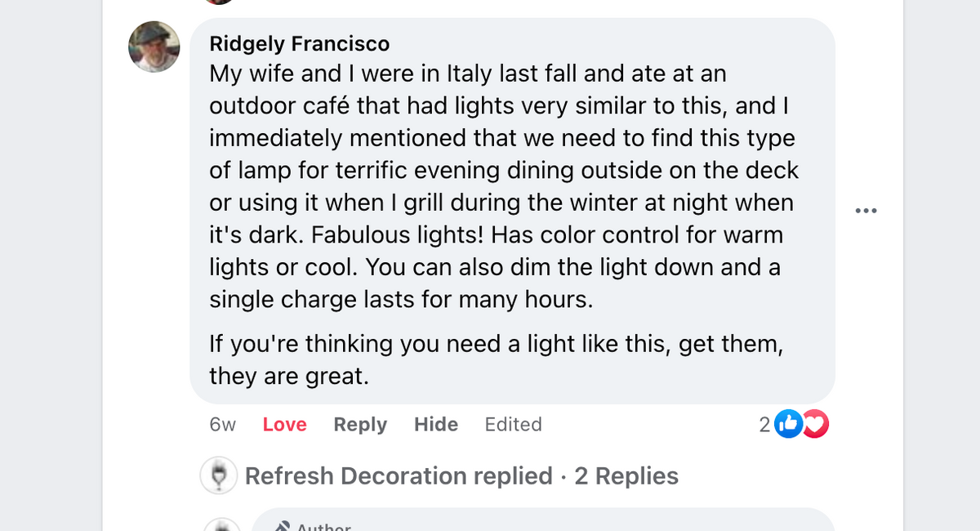
Task: Open the comment options menu (three dots)
Action: pyautogui.click(x=866, y=210)
